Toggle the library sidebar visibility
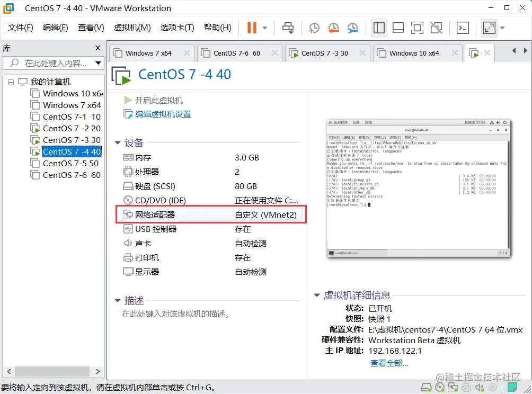This screenshot has height=394, width=532. [x=379, y=28]
